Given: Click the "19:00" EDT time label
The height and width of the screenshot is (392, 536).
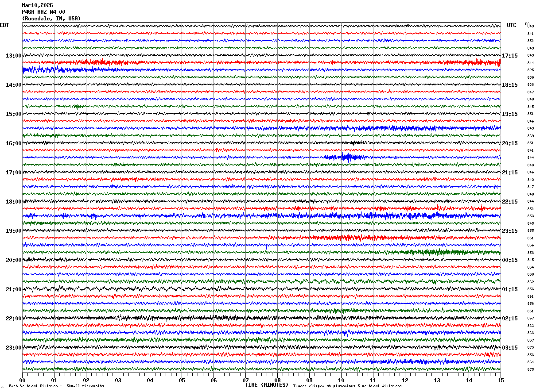Looking at the screenshot, I should (x=14, y=231).
